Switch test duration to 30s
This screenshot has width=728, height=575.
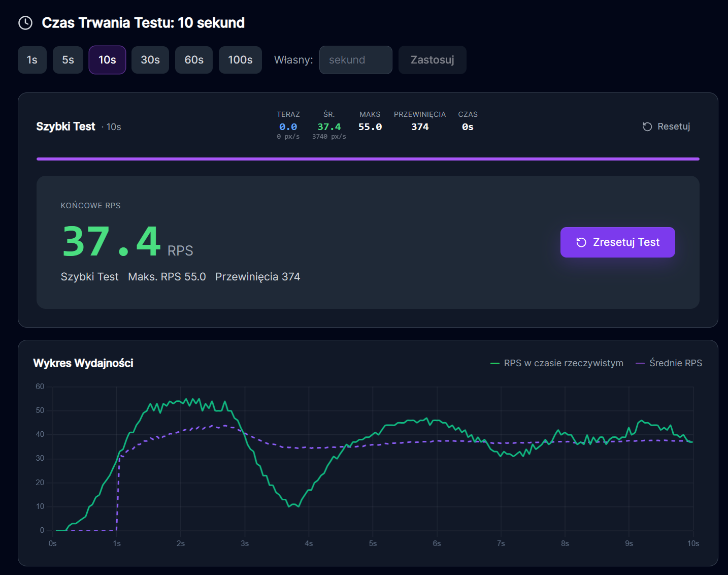(x=150, y=60)
